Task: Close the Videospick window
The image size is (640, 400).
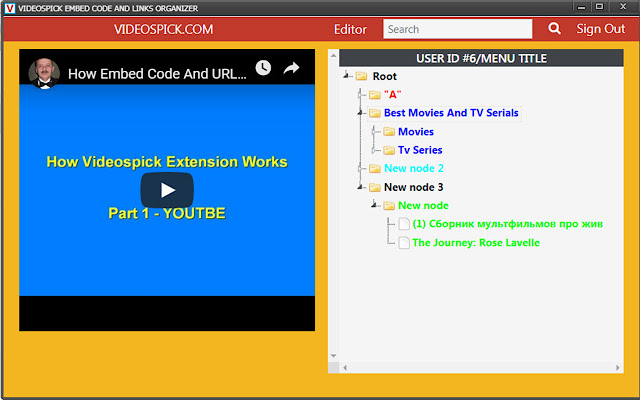Action: [623, 7]
